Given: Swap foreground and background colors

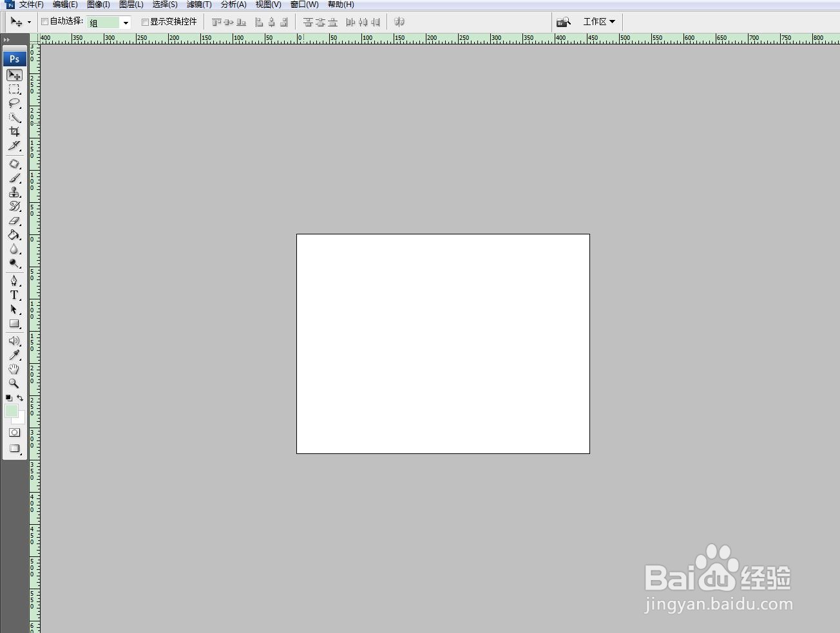Looking at the screenshot, I should click(20, 398).
